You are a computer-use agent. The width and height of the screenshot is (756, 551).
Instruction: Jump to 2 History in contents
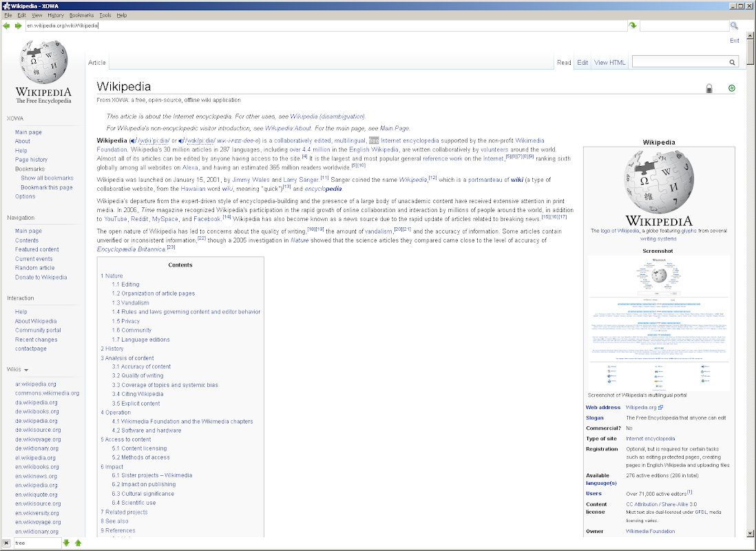[x=112, y=349]
